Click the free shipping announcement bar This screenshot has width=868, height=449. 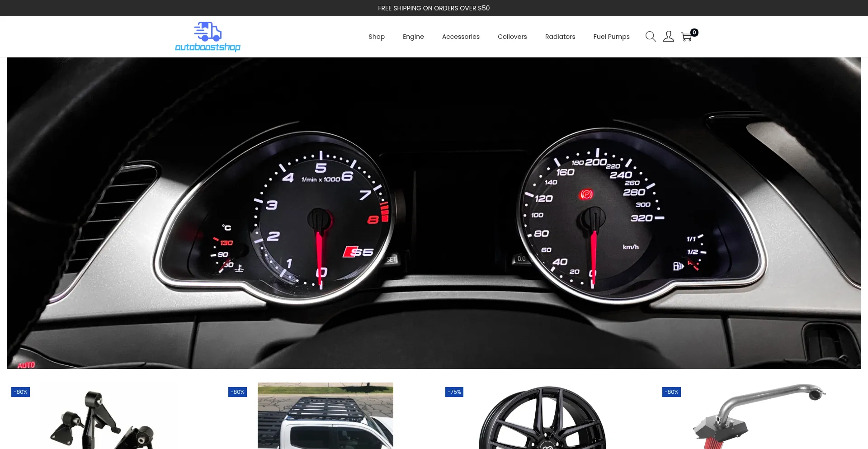click(434, 8)
